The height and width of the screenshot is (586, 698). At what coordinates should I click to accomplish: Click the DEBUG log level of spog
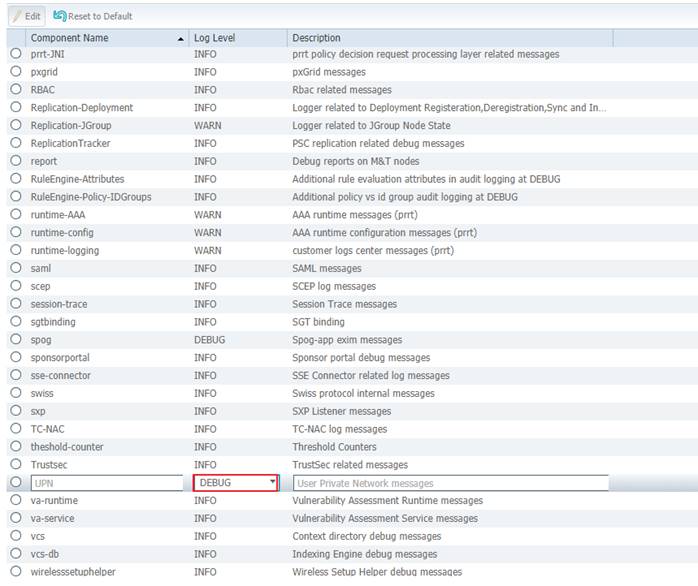coord(209,340)
